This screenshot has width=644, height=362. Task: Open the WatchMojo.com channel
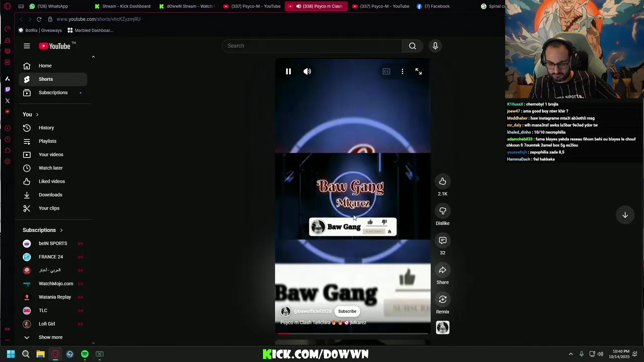[x=53, y=284]
